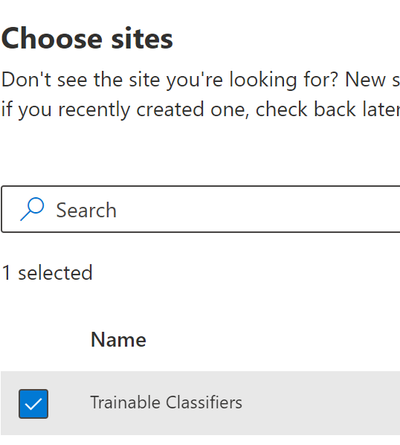Click the Choose sites heading
The height and width of the screenshot is (445, 400).
tap(87, 39)
